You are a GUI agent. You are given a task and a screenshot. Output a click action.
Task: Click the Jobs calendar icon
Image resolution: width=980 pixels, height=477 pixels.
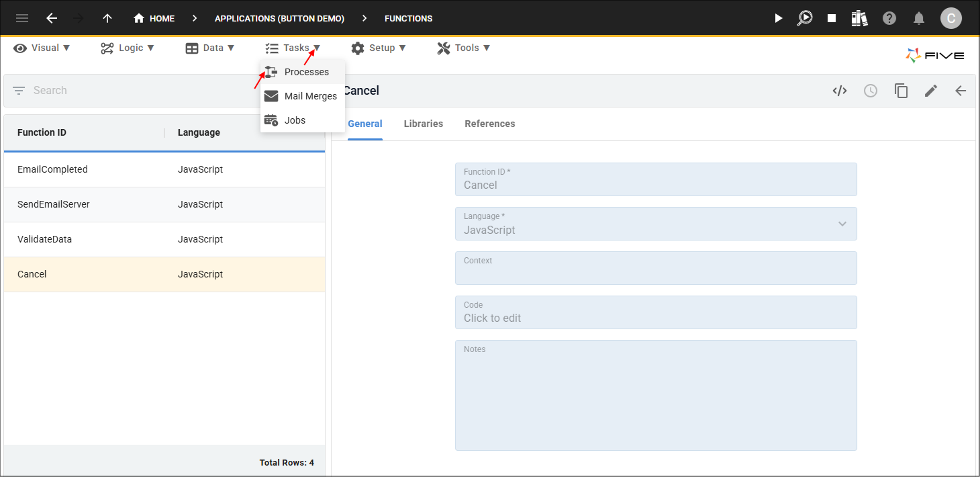(271, 120)
